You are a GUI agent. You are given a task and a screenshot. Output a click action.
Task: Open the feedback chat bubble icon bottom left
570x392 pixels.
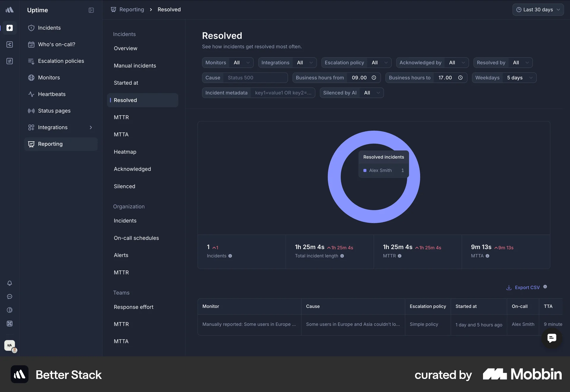[10, 297]
